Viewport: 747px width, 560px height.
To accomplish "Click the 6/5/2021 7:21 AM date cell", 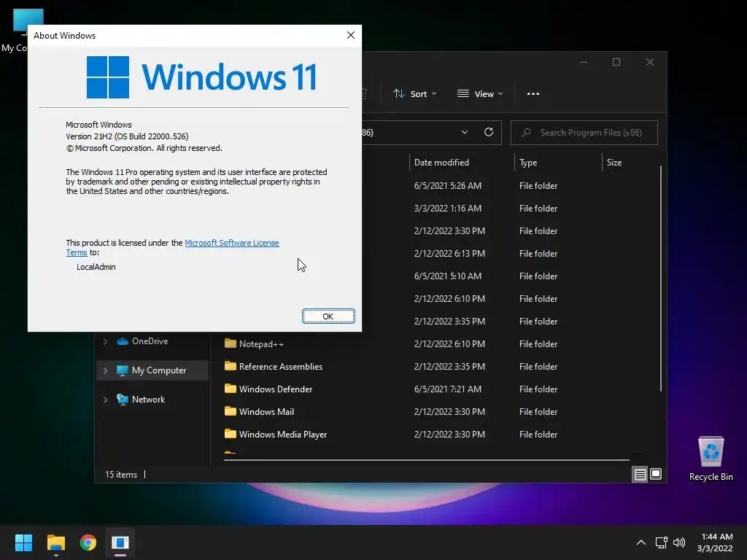I will [x=448, y=389].
